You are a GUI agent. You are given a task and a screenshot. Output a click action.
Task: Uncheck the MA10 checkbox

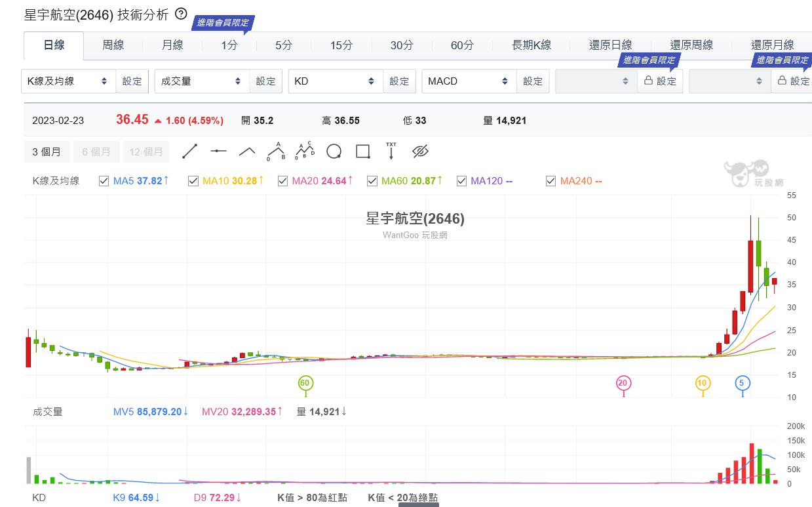click(193, 181)
